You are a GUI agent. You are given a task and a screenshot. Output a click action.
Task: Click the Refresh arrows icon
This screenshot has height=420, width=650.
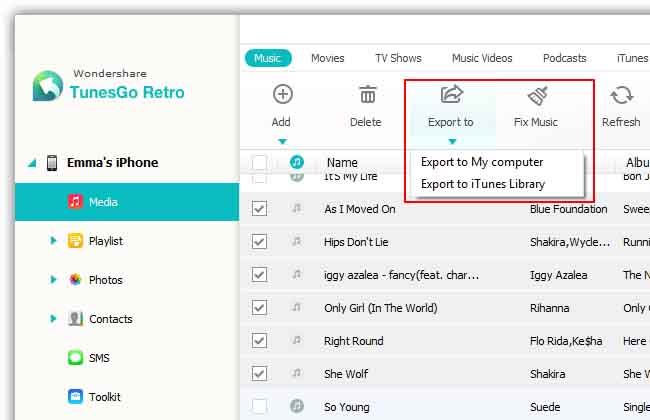(622, 95)
